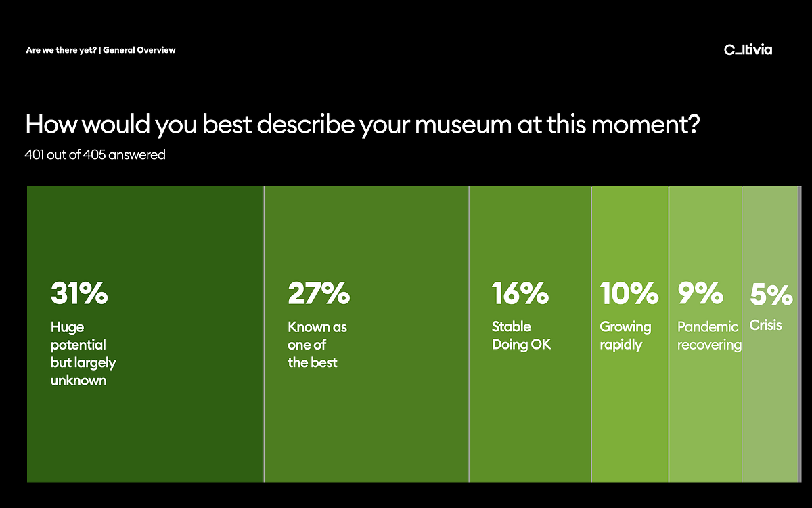Click the 'Pandemic recovering' label
The image size is (812, 508).
(710, 336)
